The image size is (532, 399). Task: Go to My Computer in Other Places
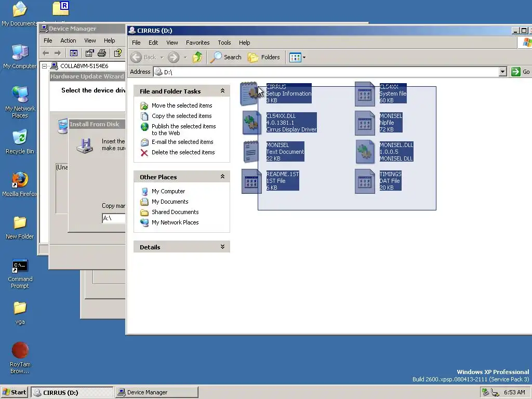168,191
